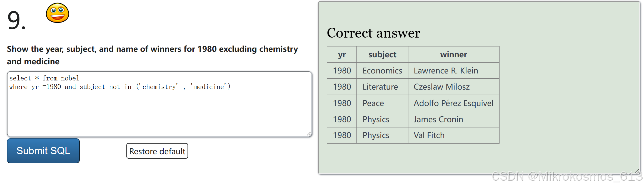Click the smiley face emoji icon
This screenshot has width=644, height=187.
[x=58, y=13]
